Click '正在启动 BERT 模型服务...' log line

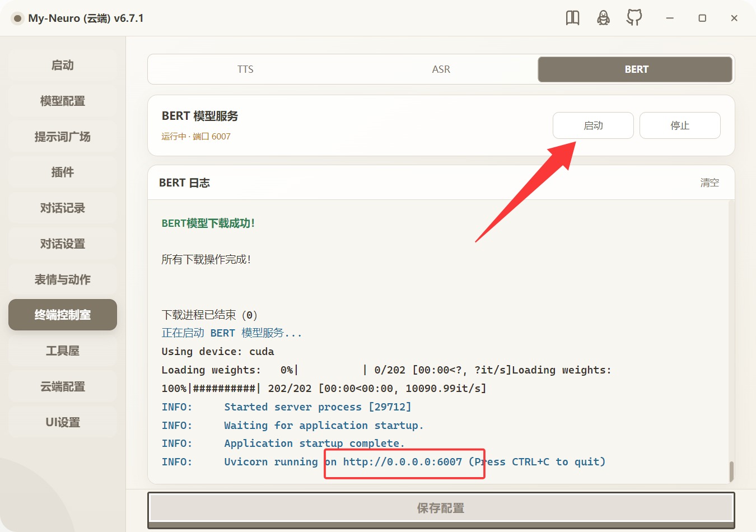[232, 333]
